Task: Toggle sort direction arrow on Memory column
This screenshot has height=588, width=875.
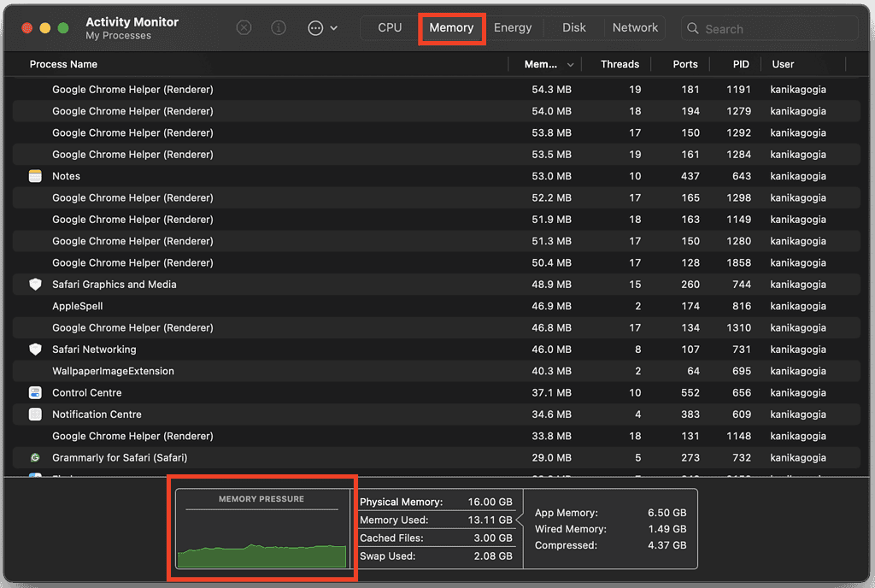Action: click(x=570, y=65)
